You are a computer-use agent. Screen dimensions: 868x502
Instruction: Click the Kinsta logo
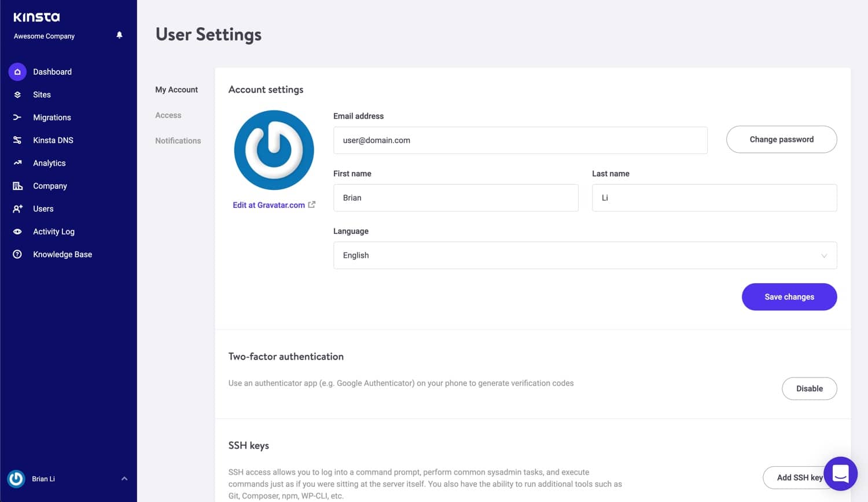[x=36, y=16]
